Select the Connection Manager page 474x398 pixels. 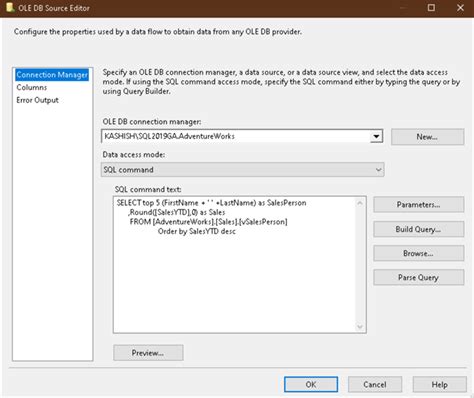click(52, 75)
